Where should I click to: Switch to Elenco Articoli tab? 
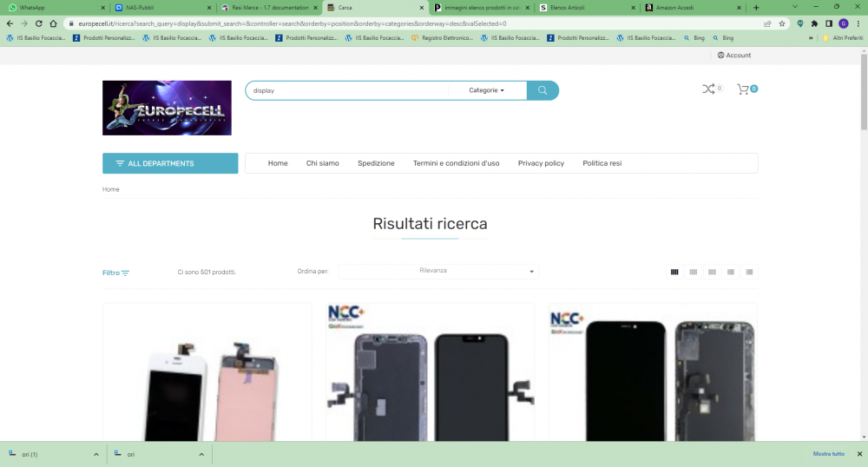tap(588, 8)
